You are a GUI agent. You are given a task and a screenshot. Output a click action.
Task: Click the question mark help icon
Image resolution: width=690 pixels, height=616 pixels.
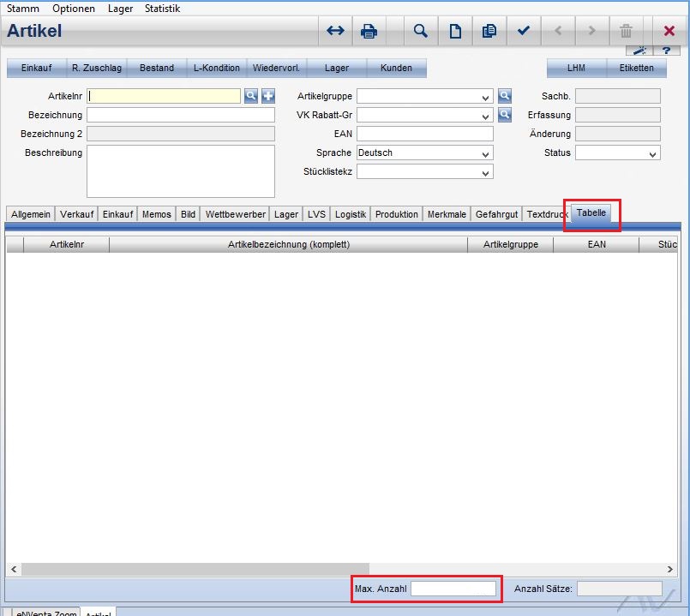[665, 51]
